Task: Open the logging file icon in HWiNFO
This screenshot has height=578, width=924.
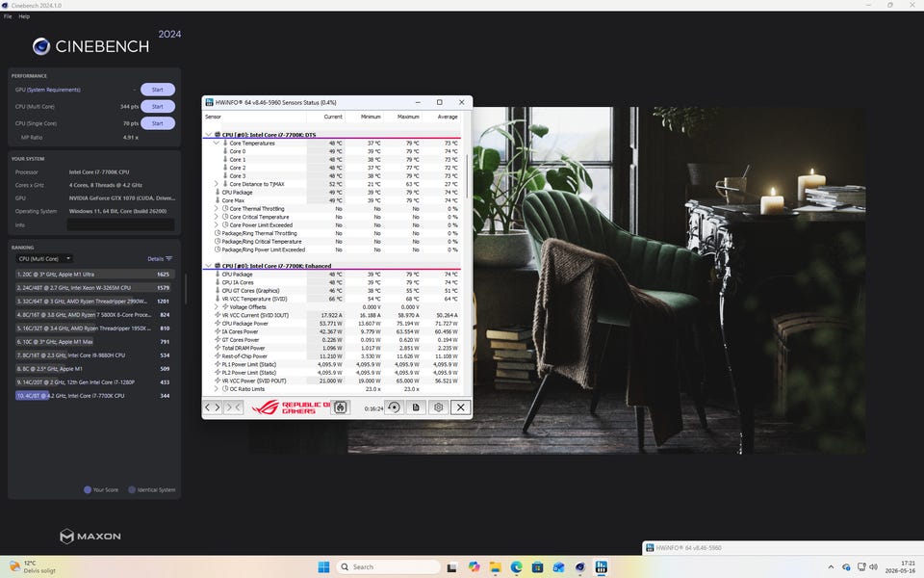Action: click(x=416, y=407)
